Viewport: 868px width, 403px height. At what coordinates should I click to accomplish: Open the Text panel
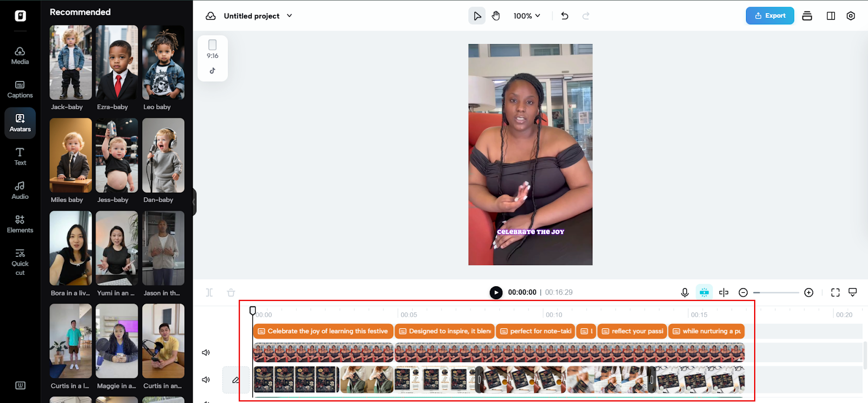(20, 156)
